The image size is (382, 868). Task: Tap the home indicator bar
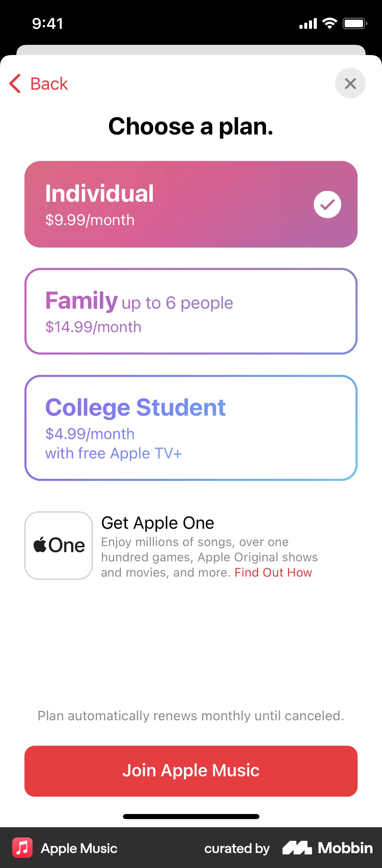coord(191,816)
